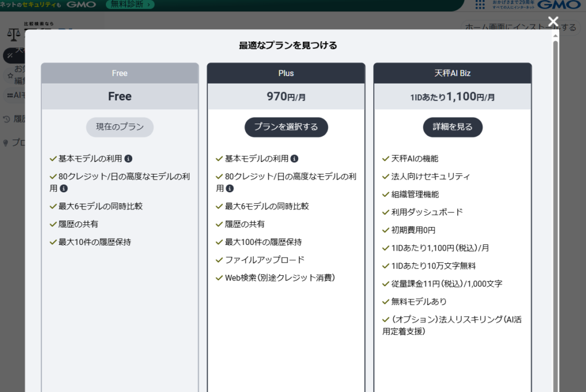Image resolution: width=586 pixels, height=392 pixels.
Task: Click 最大6モデルの同時比較 in Free plan
Action: pyautogui.click(x=101, y=206)
